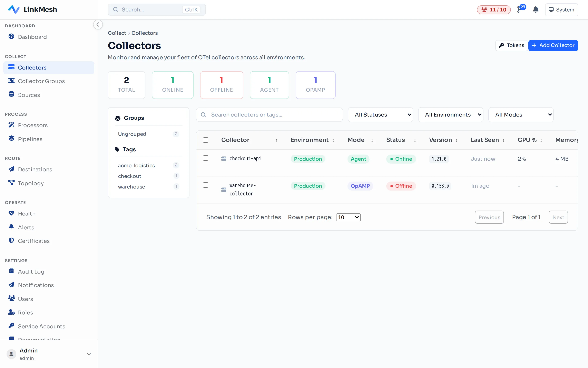
Task: Click the Service Accounts key icon
Action: click(11, 326)
